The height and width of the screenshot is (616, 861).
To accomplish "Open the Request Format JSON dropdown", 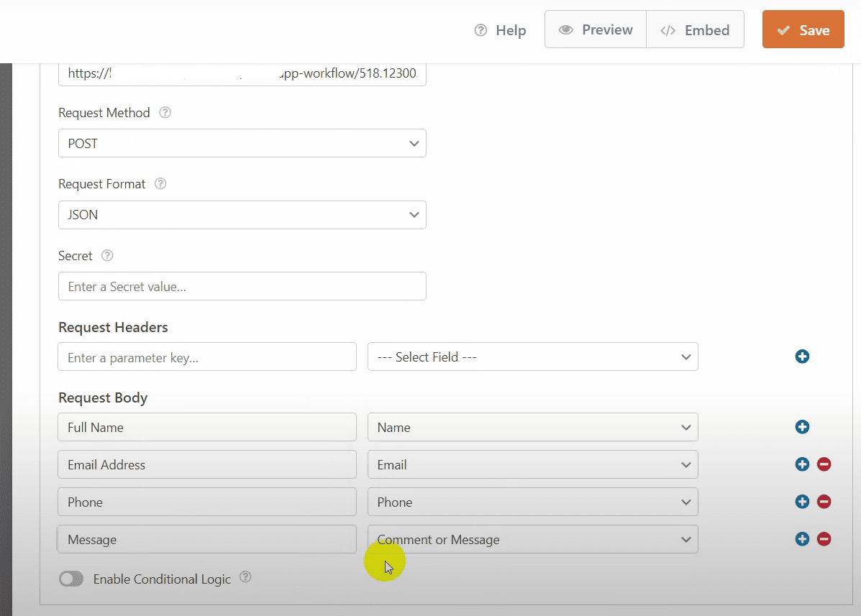I will click(x=242, y=215).
